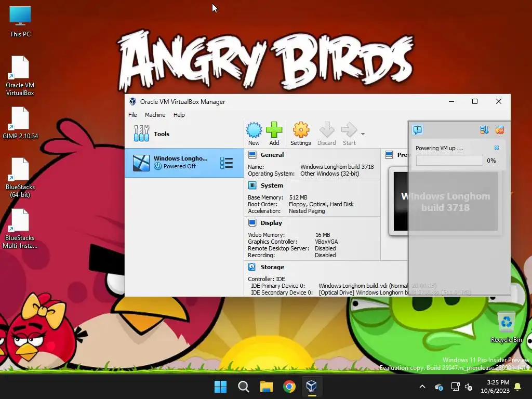532x399 pixels.
Task: Click the notification center bubble icon
Action: point(418,129)
